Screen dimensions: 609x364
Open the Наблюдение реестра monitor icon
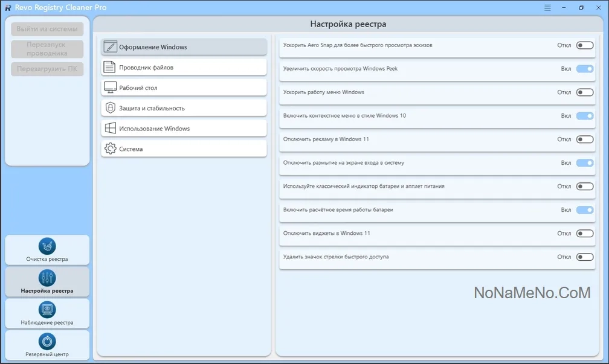click(x=47, y=310)
